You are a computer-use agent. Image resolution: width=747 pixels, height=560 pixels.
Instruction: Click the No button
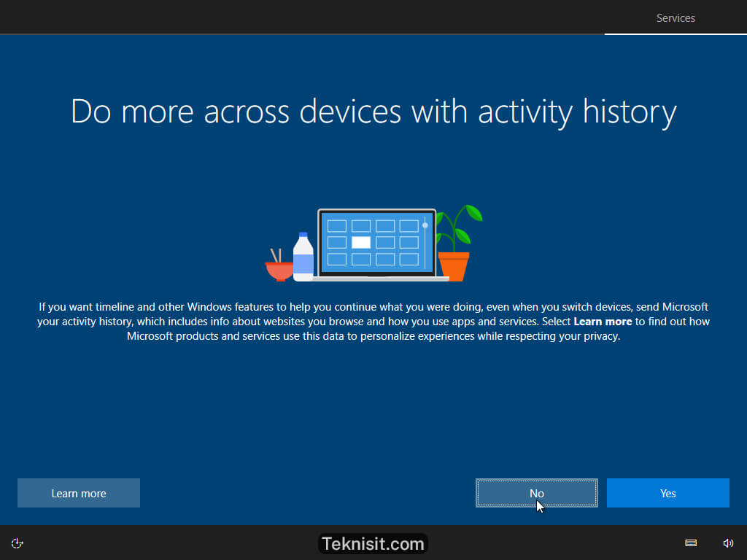coord(536,493)
